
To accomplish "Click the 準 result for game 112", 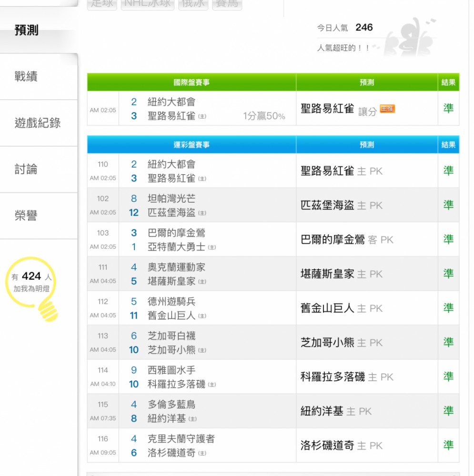I will tap(448, 308).
